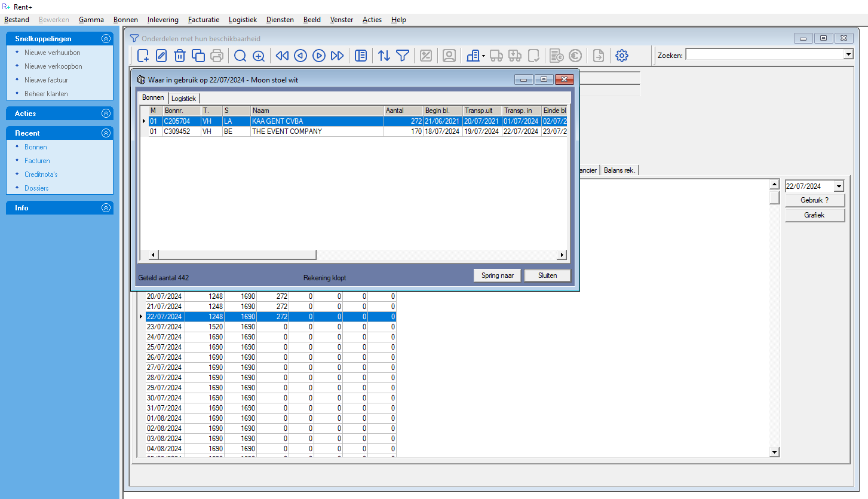The image size is (868, 499).
Task: Click the Spring naar button
Action: [x=497, y=275]
